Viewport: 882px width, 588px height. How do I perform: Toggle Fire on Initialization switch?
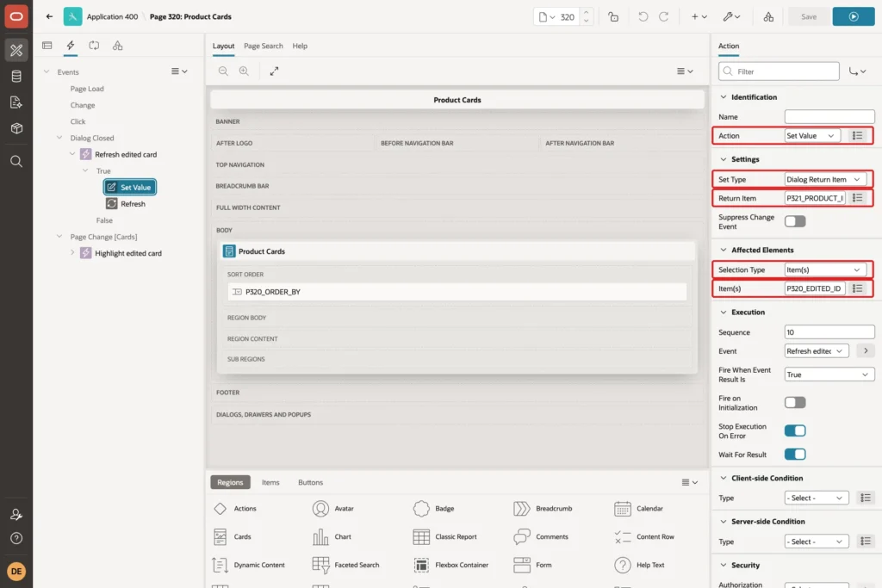(795, 403)
